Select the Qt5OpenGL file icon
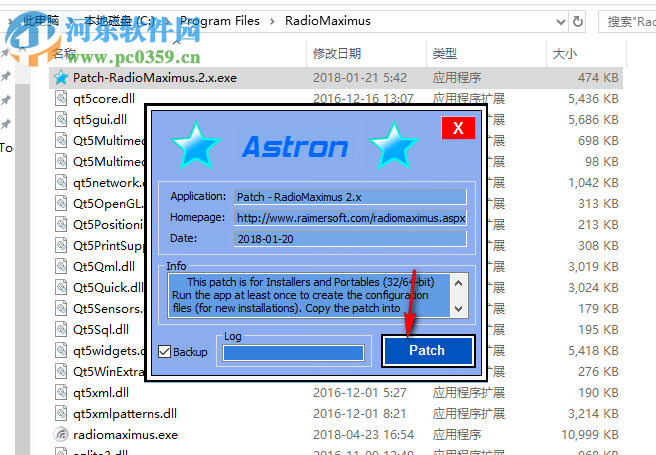 [x=61, y=203]
